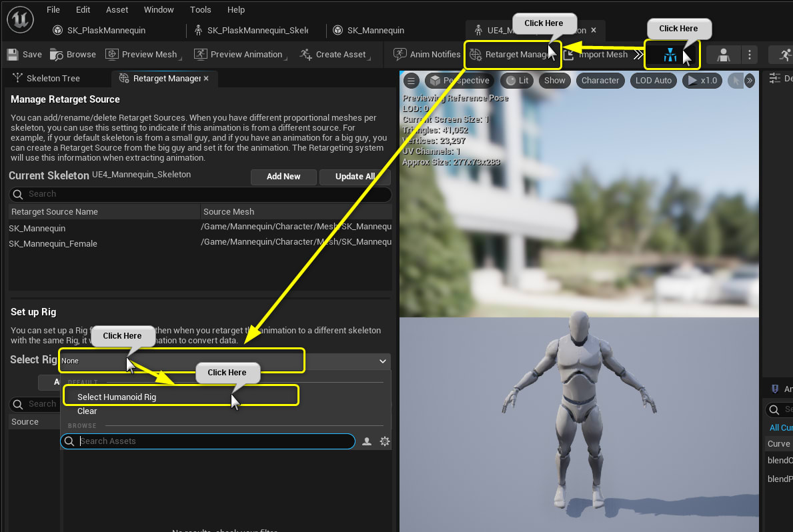Open the viewport Character menu

tap(600, 81)
